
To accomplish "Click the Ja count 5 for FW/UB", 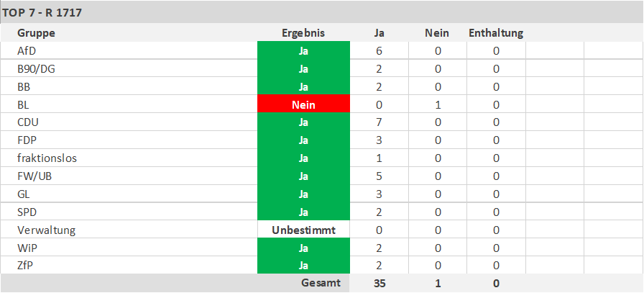I will pos(379,176).
